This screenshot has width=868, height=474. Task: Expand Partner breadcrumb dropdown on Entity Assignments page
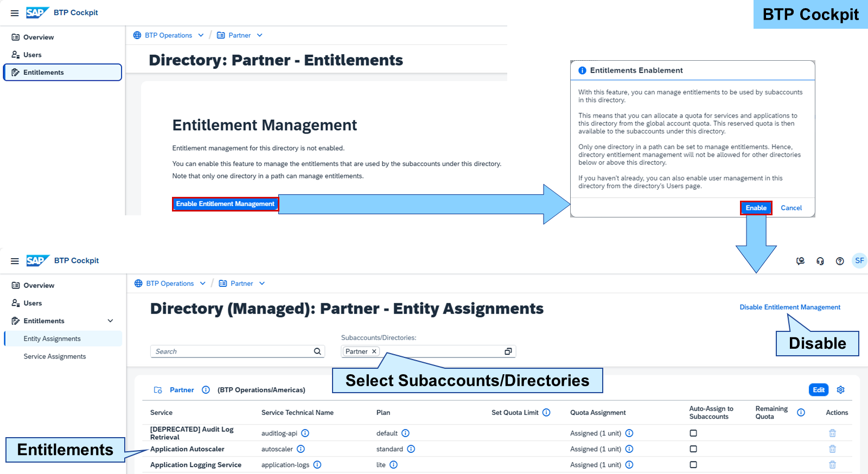(261, 284)
